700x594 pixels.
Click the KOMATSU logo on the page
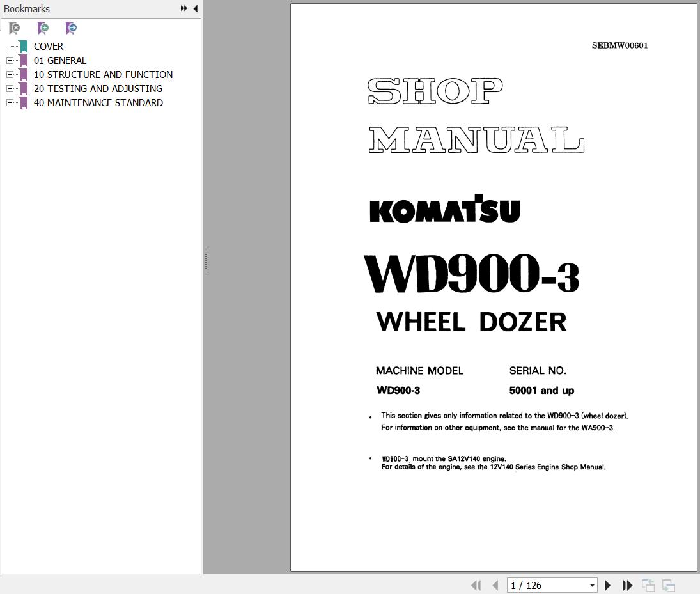(445, 208)
